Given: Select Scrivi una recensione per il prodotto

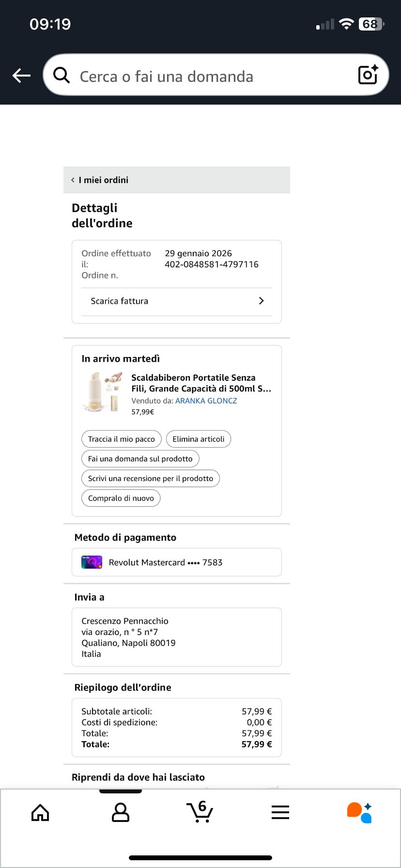Looking at the screenshot, I should 151,479.
